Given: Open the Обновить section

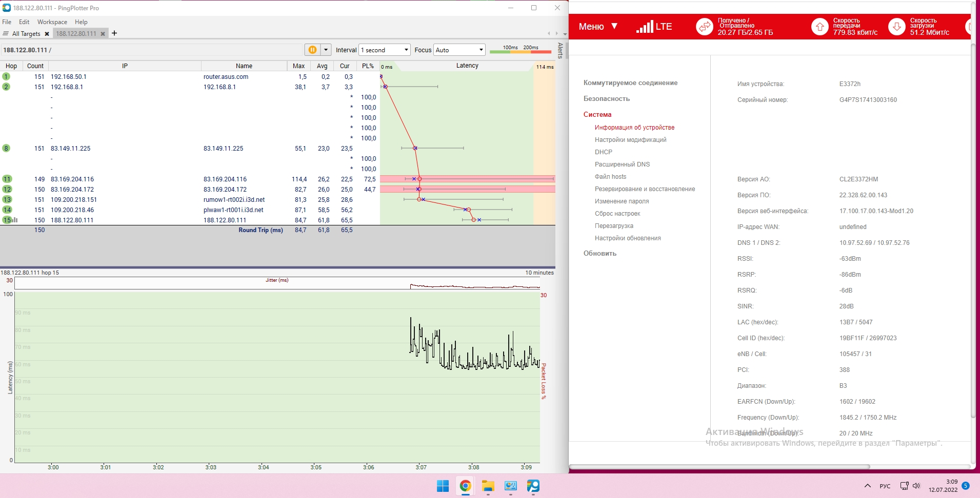Looking at the screenshot, I should 599,254.
